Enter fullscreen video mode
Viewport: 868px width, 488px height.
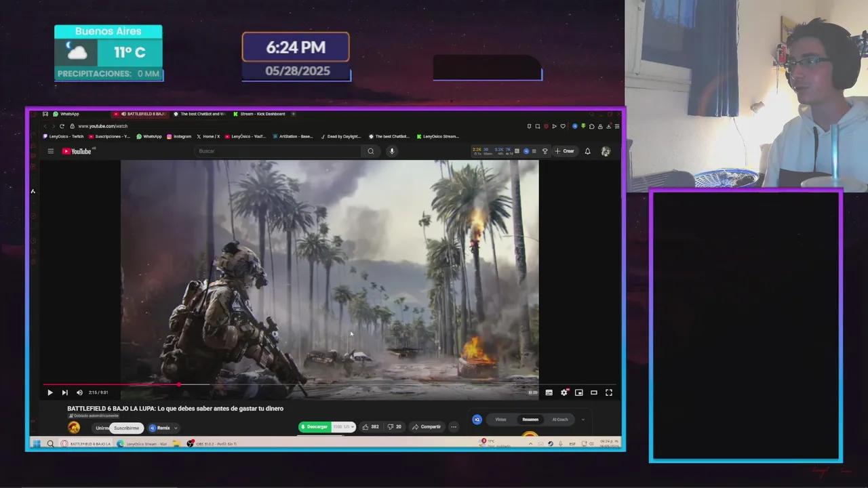(609, 392)
